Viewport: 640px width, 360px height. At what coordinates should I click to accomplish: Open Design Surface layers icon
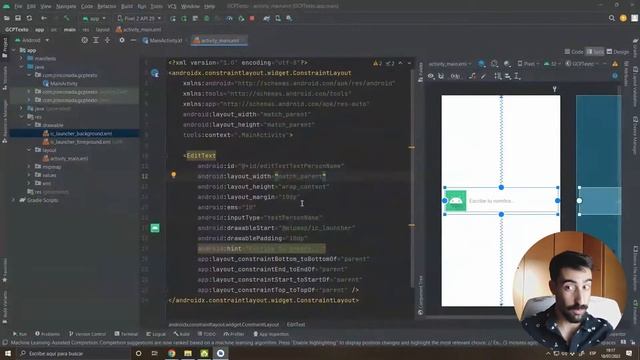[482, 64]
